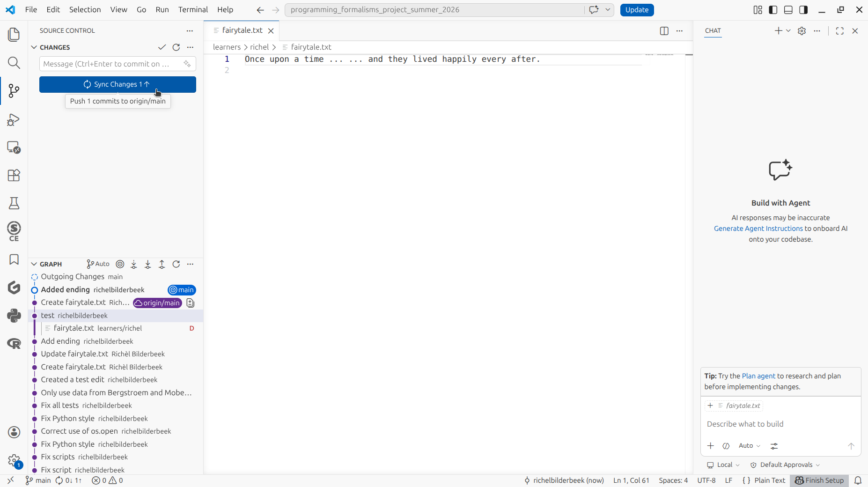Viewport: 868px width, 487px height.
Task: Open the Selection menu
Action: click(85, 10)
